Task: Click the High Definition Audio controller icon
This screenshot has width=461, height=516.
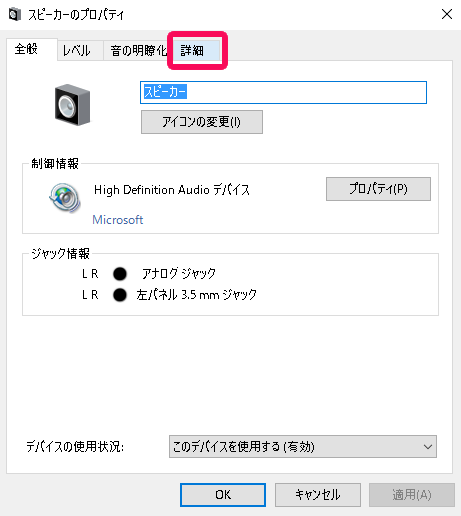Action: 65,198
